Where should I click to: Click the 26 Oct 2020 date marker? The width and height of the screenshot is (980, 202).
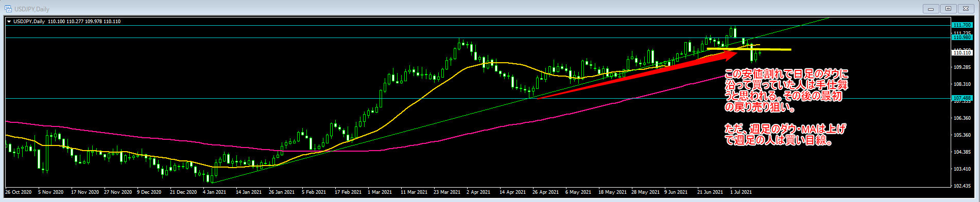tap(19, 192)
